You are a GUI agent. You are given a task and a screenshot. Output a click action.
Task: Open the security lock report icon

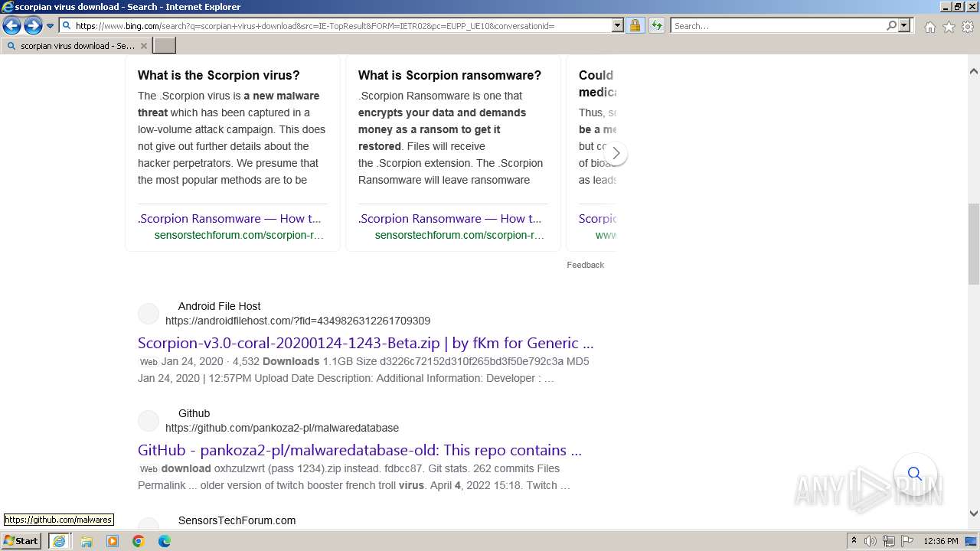[x=635, y=26]
